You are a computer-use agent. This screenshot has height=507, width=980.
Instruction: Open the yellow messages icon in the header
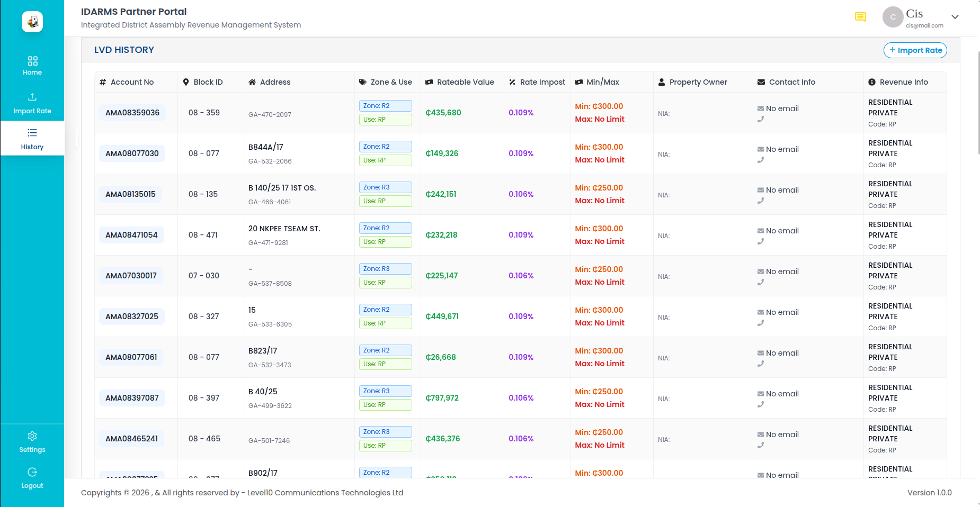click(x=860, y=17)
